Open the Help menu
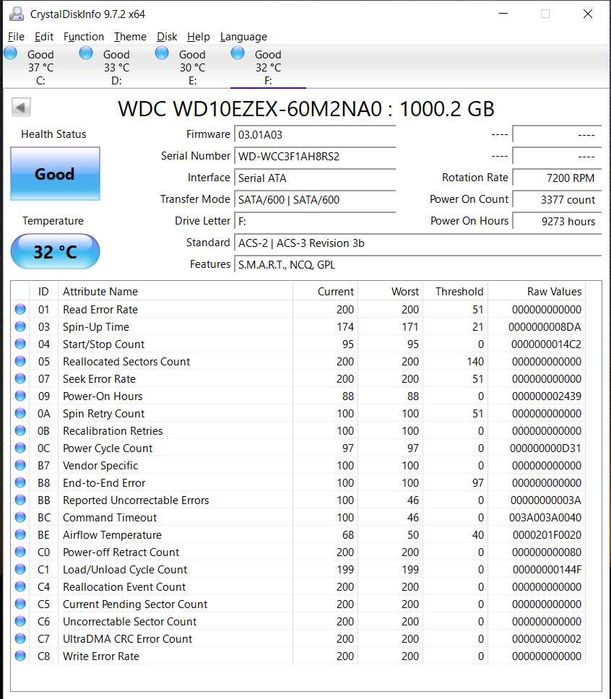 [x=198, y=37]
